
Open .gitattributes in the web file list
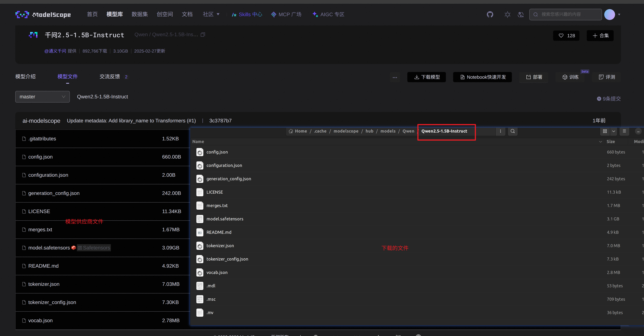click(42, 139)
